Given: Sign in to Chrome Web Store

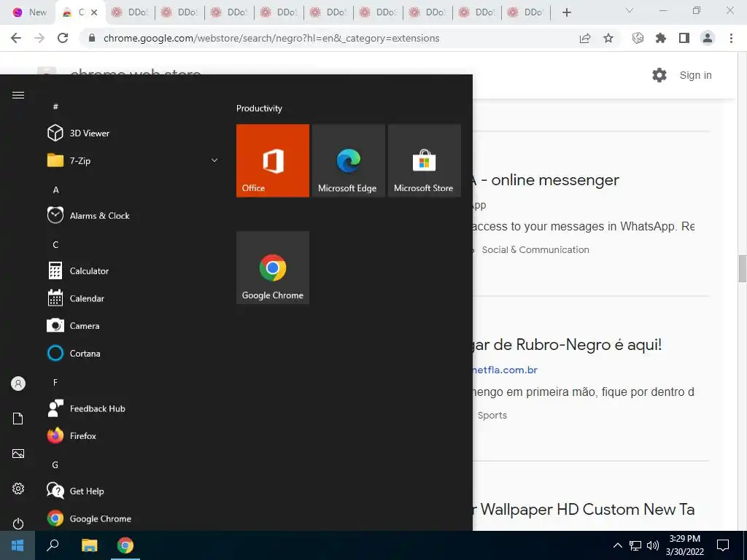Looking at the screenshot, I should (695, 75).
